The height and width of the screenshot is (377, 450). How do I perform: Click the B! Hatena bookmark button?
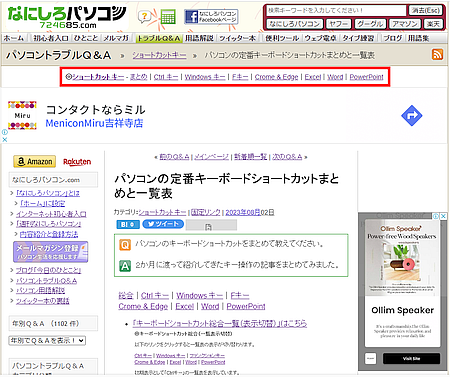[x=128, y=224]
